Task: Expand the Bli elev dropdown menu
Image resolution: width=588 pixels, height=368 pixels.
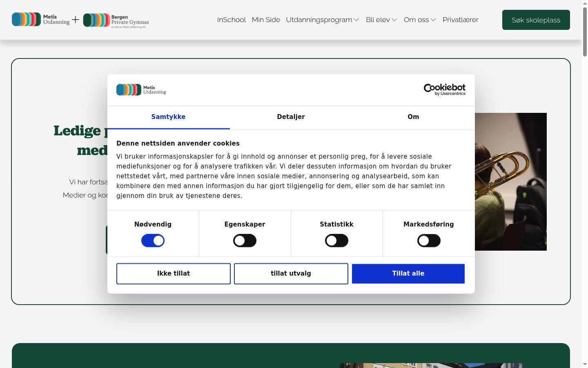Action: tap(381, 20)
